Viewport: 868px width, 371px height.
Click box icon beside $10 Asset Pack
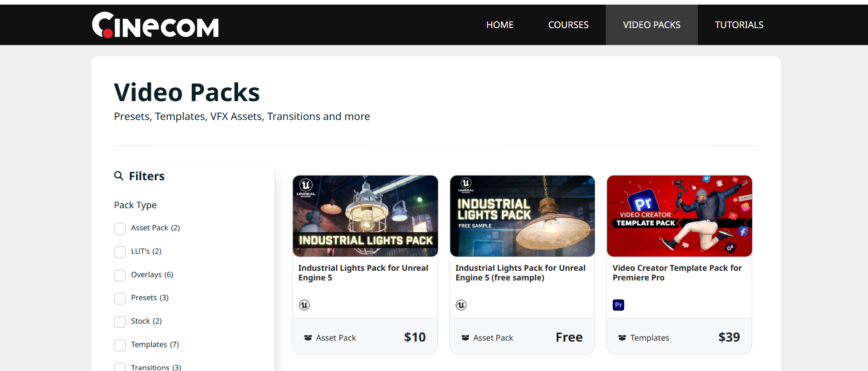308,338
